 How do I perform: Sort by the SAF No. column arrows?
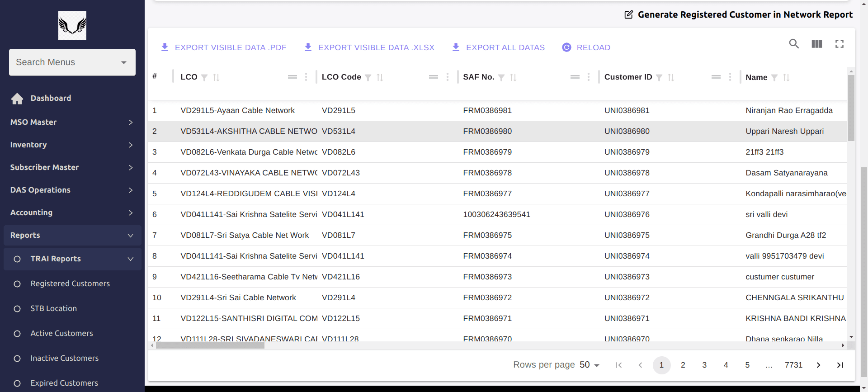(x=513, y=78)
